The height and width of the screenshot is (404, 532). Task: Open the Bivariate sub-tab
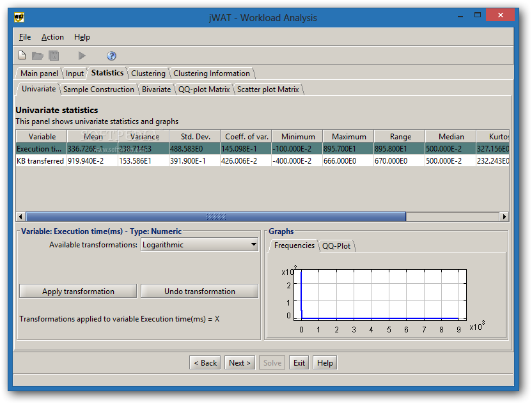pyautogui.click(x=157, y=89)
